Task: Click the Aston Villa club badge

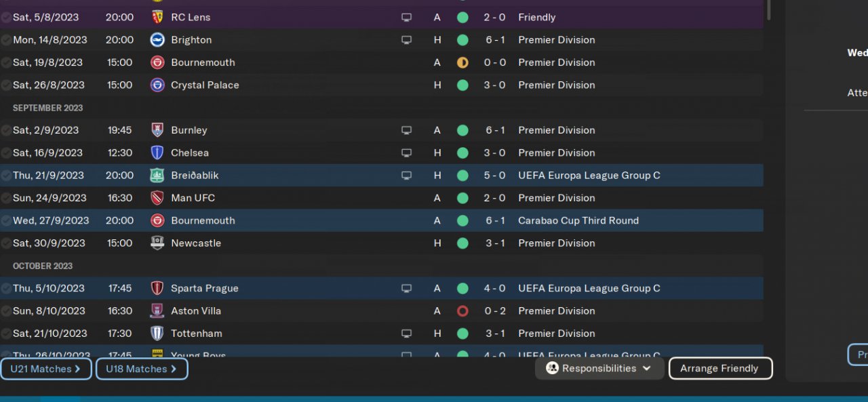Action: click(x=157, y=310)
